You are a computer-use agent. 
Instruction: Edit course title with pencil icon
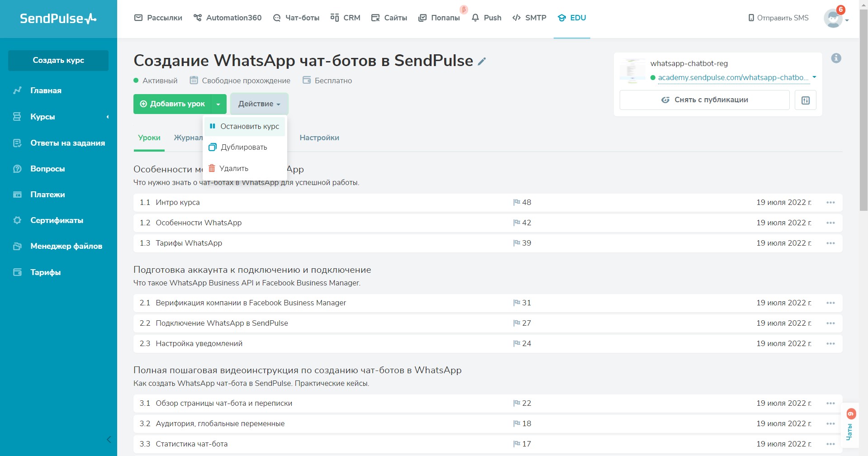(x=482, y=61)
